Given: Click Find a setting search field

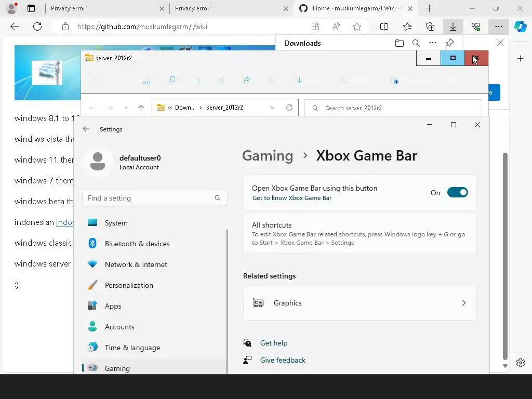Looking at the screenshot, I should 154,198.
